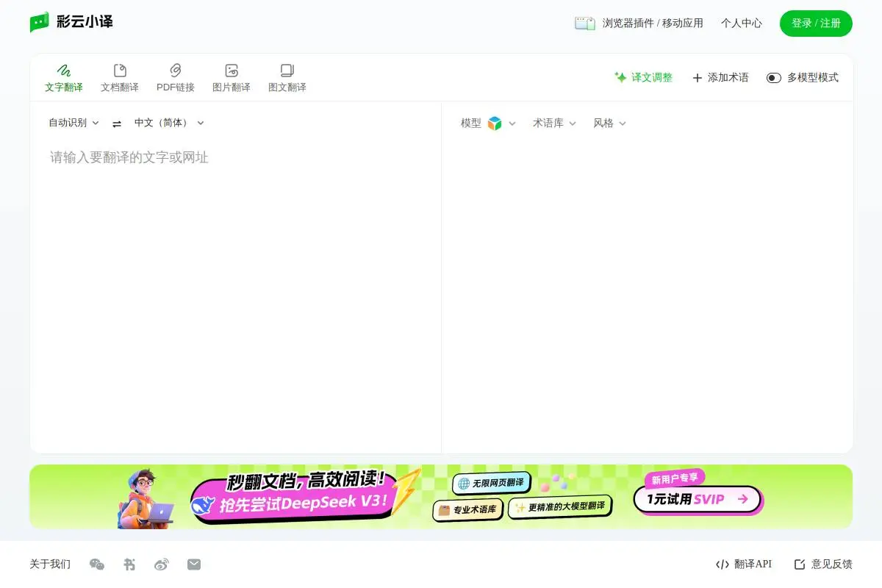Click the 译文调整 label

[652, 77]
